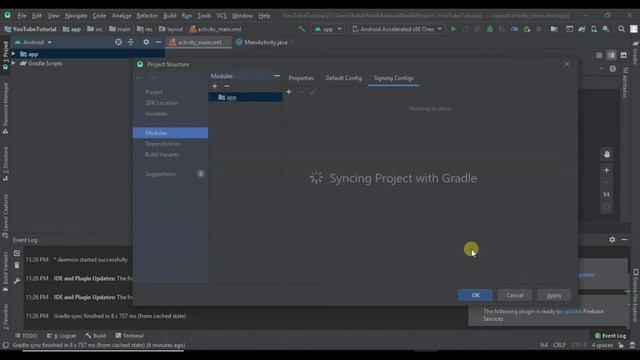Select Dependencies in Project Structure sidebar
This screenshot has width=640, height=360.
click(162, 144)
